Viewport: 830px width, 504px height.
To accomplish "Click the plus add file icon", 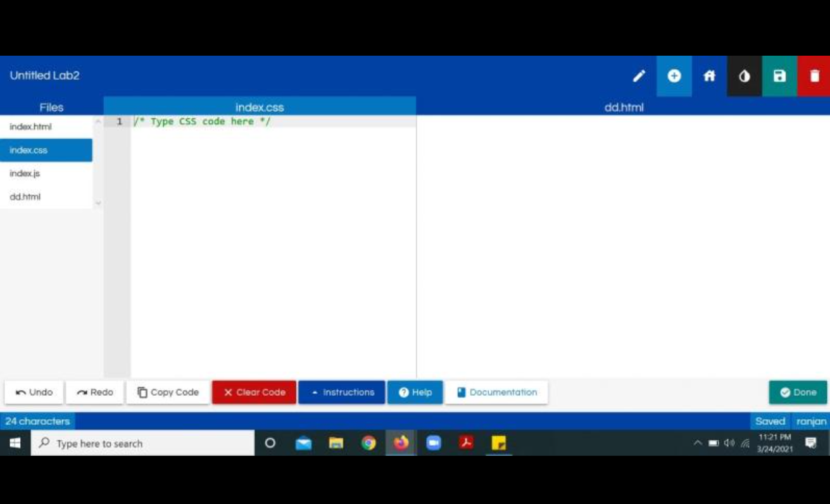I will click(x=674, y=76).
